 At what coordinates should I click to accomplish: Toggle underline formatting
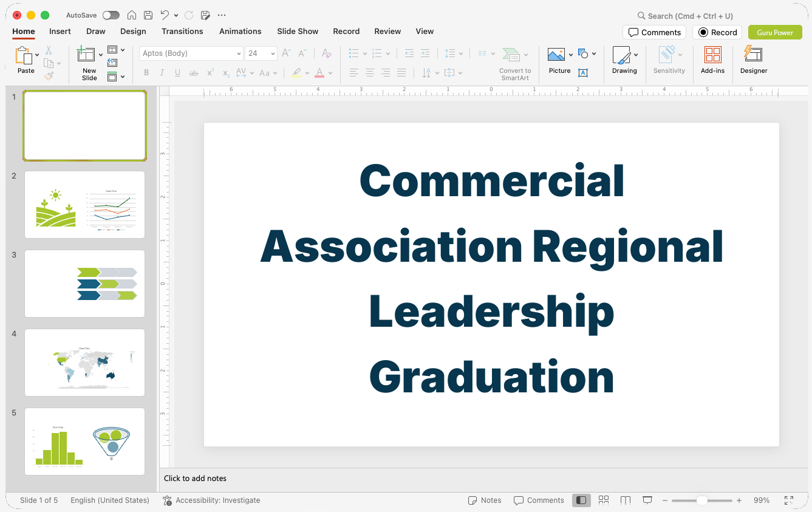click(177, 73)
